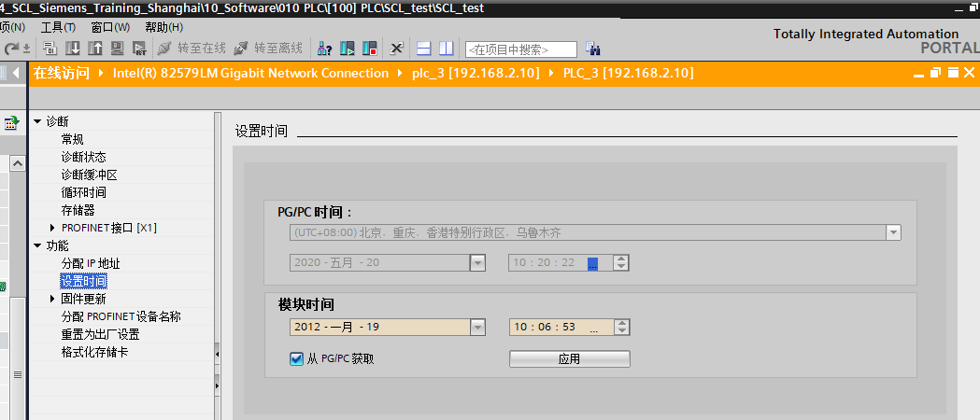The image size is (980, 420).
Task: Collapse the left panel with the arrow beside 在线访问
Action: (x=16, y=73)
